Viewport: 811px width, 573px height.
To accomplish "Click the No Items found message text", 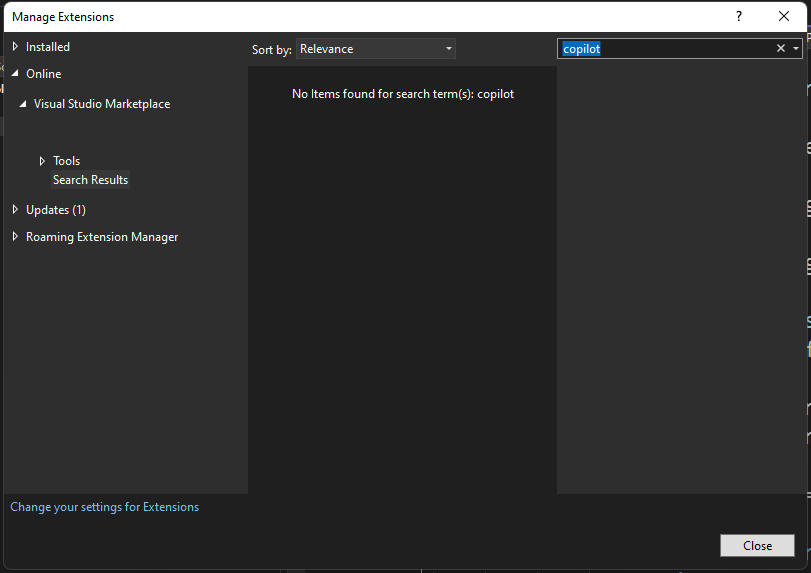I will click(403, 94).
